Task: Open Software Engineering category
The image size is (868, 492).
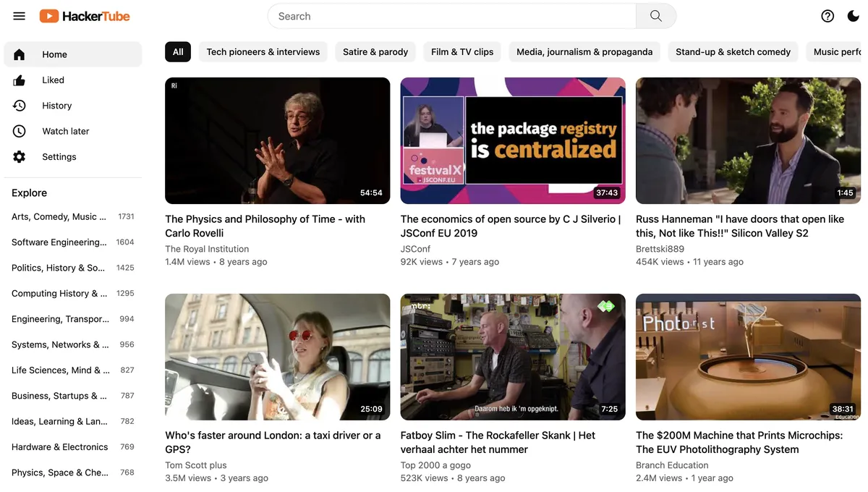Action: [73, 242]
